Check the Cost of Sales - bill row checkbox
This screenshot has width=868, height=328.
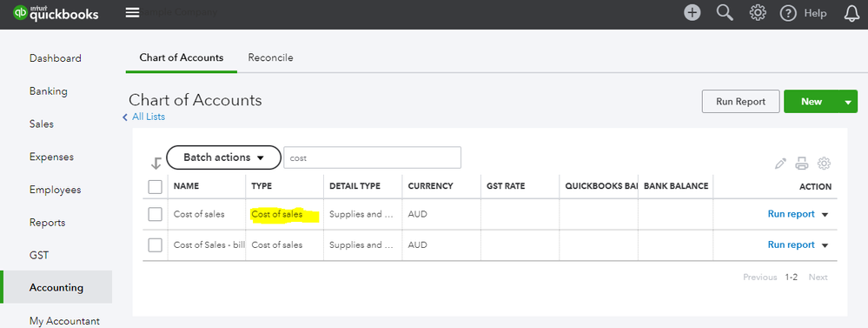click(x=155, y=244)
